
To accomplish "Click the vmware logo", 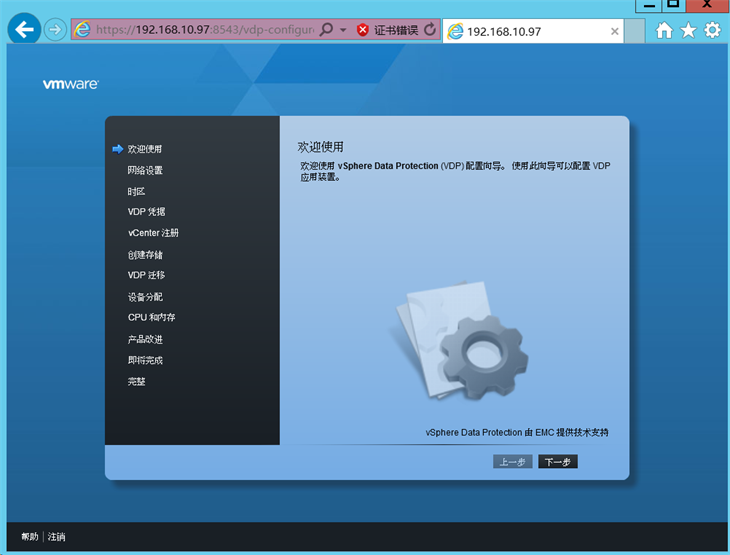I will click(x=71, y=84).
